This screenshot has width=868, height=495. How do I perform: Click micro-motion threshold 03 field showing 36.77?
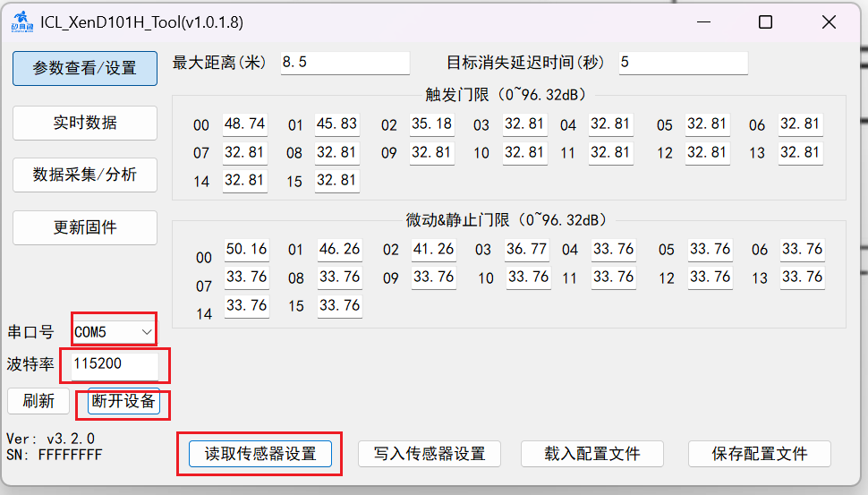[x=527, y=250]
